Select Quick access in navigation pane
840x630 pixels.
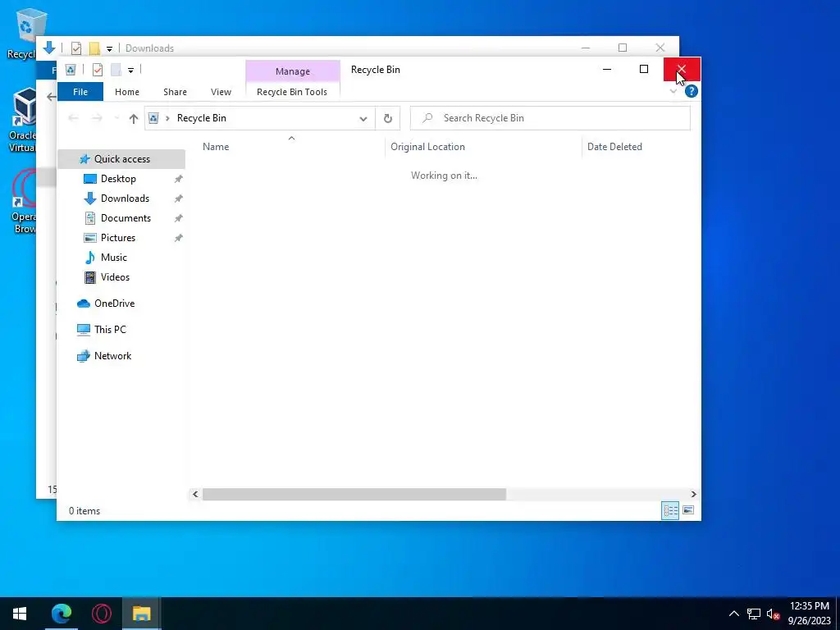click(x=121, y=159)
